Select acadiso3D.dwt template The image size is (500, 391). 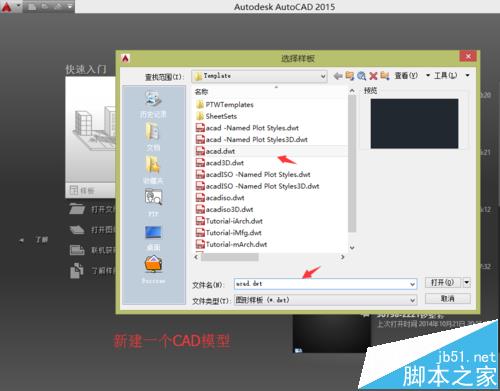224,209
